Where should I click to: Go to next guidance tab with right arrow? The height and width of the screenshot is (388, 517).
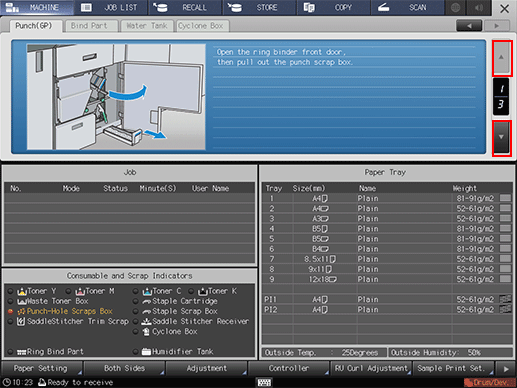497,26
